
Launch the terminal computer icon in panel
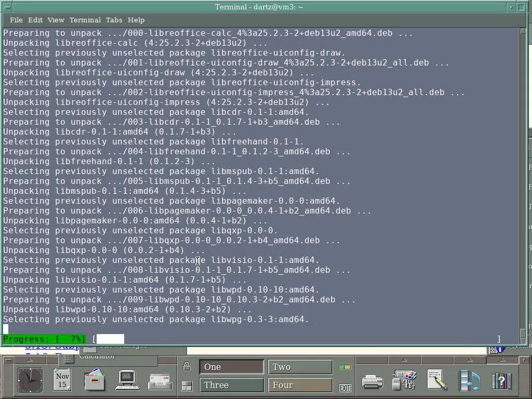point(127,380)
